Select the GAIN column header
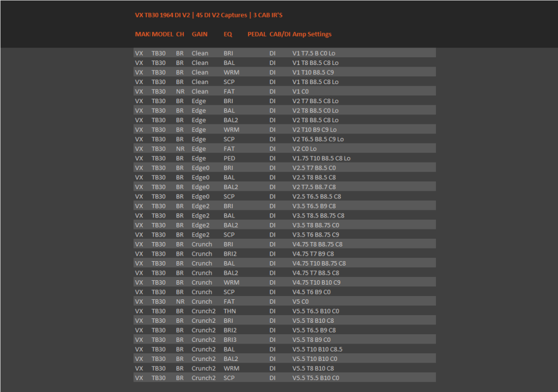The width and height of the screenshot is (558, 392). (x=199, y=34)
